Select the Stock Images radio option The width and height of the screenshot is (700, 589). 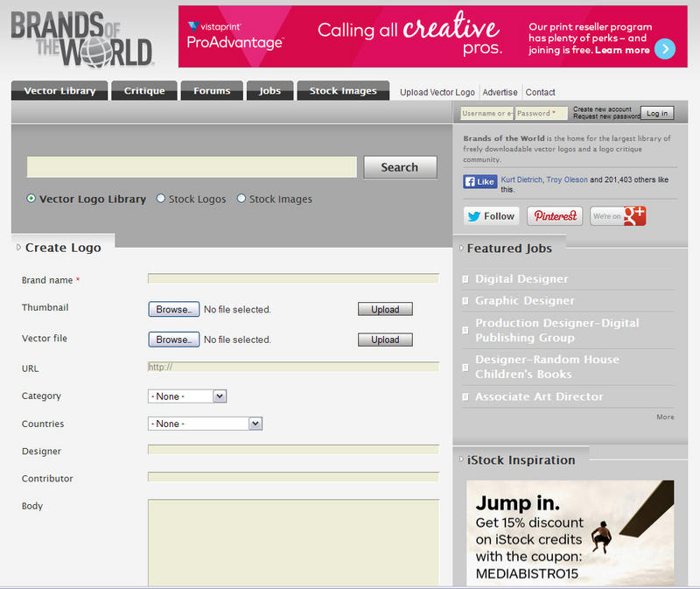point(241,199)
